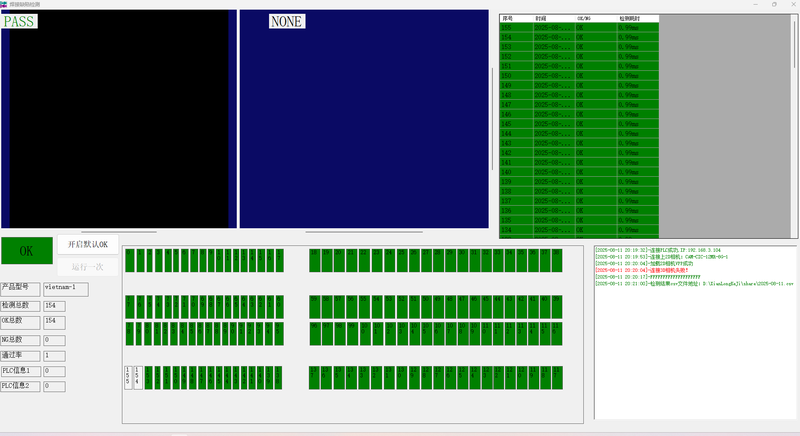Click green grid cell numbered 138
Viewport: 800px width, 436px height.
(x=279, y=378)
